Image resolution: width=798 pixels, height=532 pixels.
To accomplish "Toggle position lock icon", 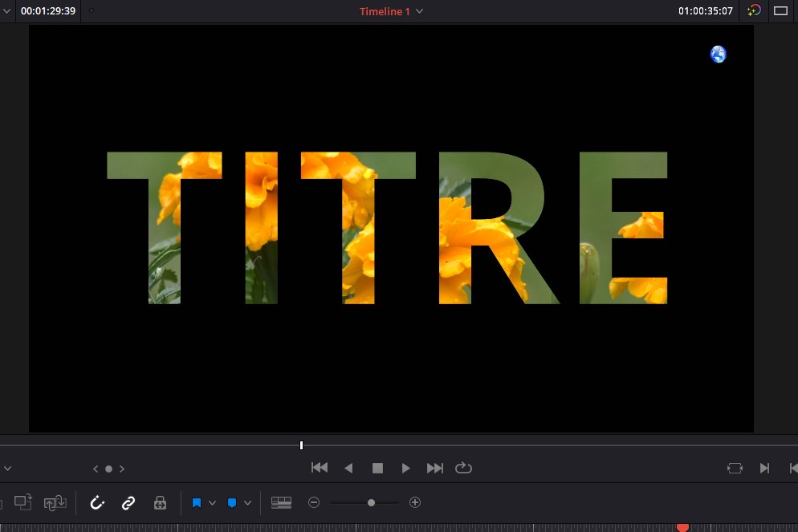I will 160,503.
